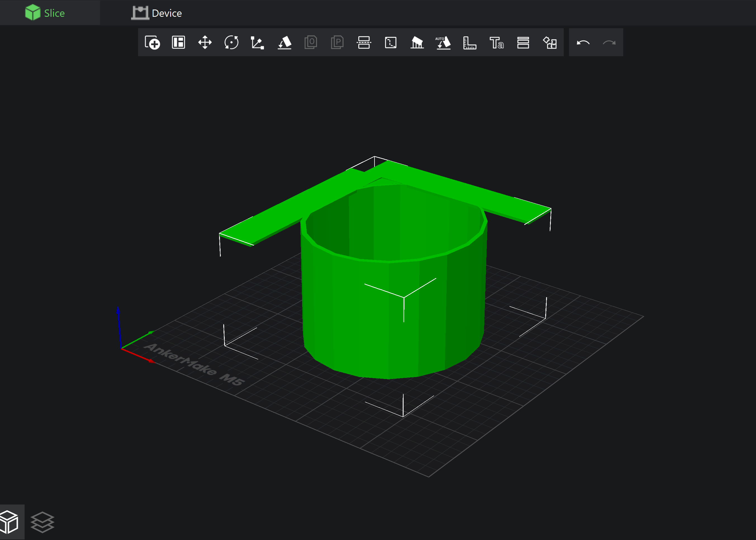Select the Scale tool
Image resolution: width=756 pixels, height=540 pixels.
pyautogui.click(x=257, y=42)
